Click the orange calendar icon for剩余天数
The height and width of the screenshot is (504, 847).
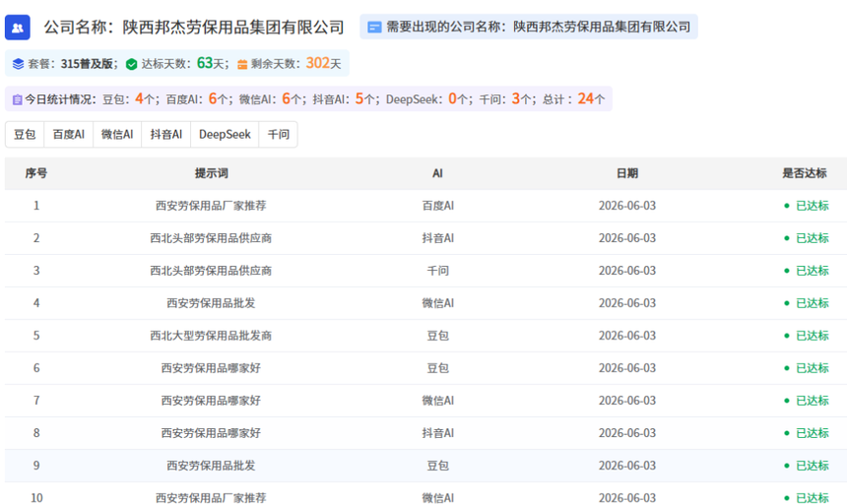click(242, 64)
